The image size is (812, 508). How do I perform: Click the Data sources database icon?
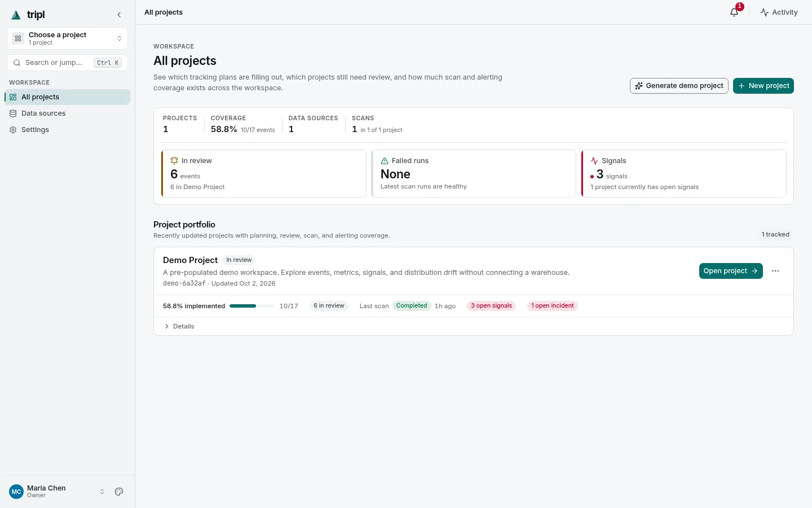(x=13, y=113)
